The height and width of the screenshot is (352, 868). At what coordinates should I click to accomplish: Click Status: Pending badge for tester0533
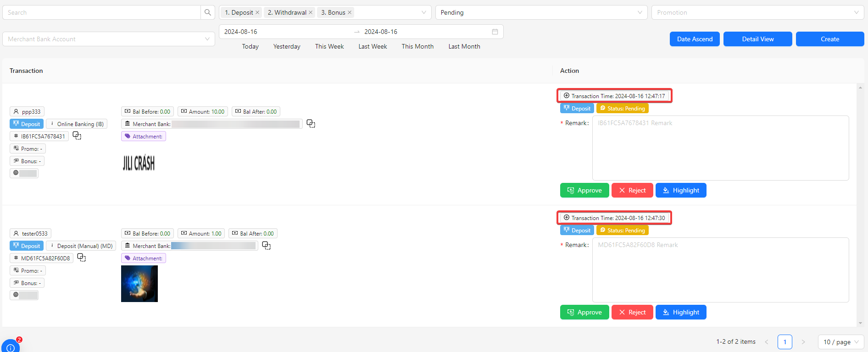[x=623, y=230]
